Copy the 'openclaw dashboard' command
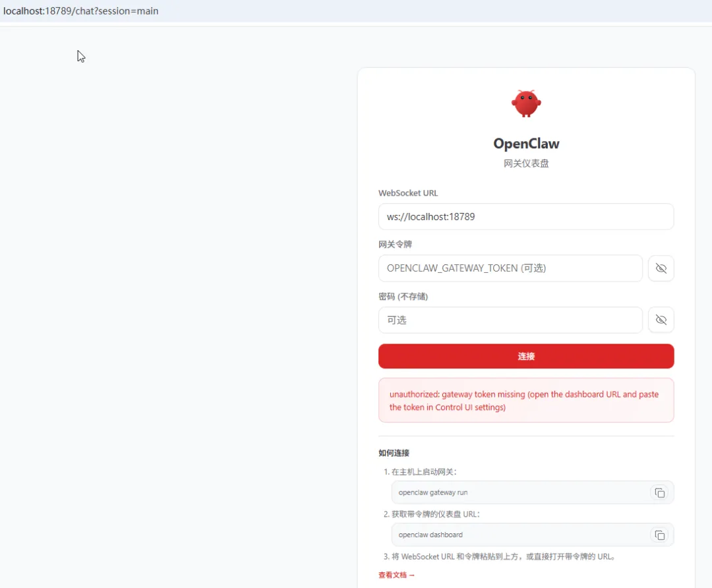This screenshot has height=588, width=712. click(659, 535)
